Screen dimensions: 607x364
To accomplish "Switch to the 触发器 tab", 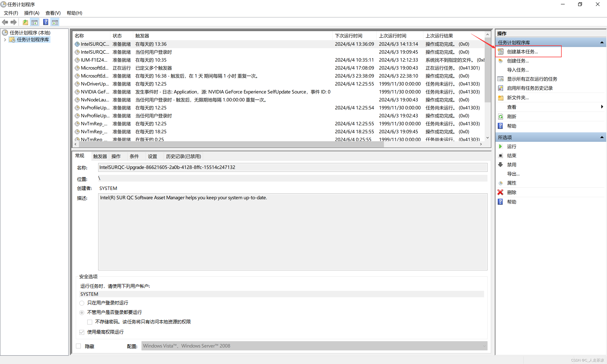I will point(100,156).
